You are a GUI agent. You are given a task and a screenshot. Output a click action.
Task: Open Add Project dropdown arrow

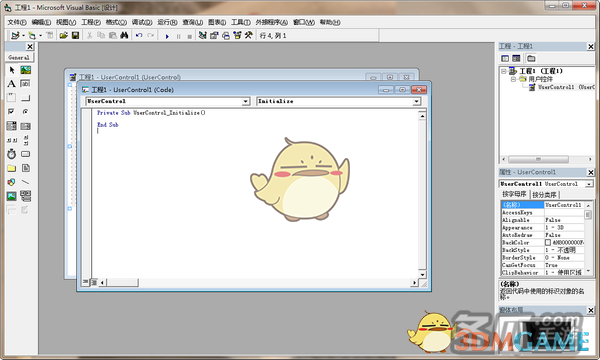click(23, 36)
